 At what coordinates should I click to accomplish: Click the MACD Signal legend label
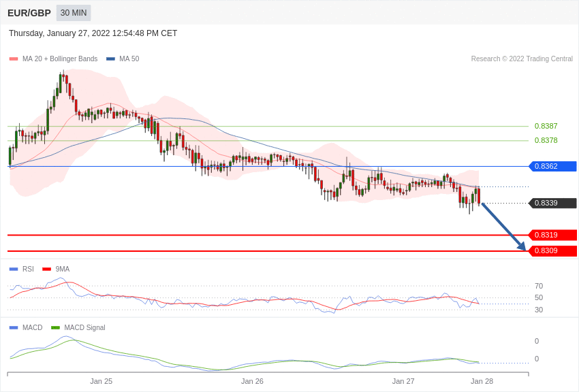(84, 328)
